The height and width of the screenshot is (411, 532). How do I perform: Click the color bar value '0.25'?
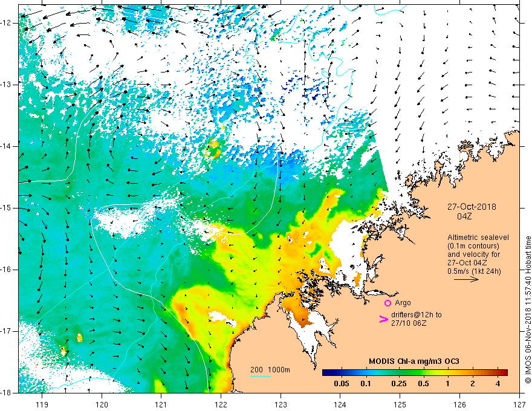(398, 384)
